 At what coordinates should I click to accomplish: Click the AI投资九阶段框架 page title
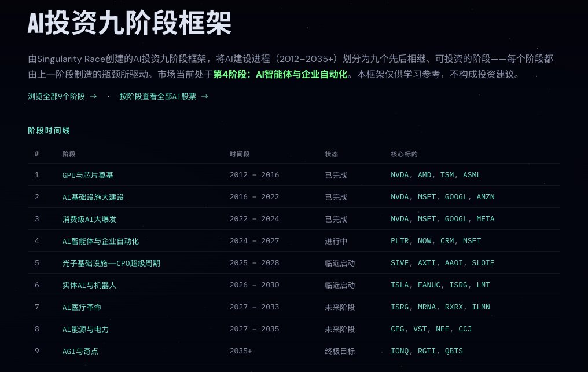click(x=130, y=23)
